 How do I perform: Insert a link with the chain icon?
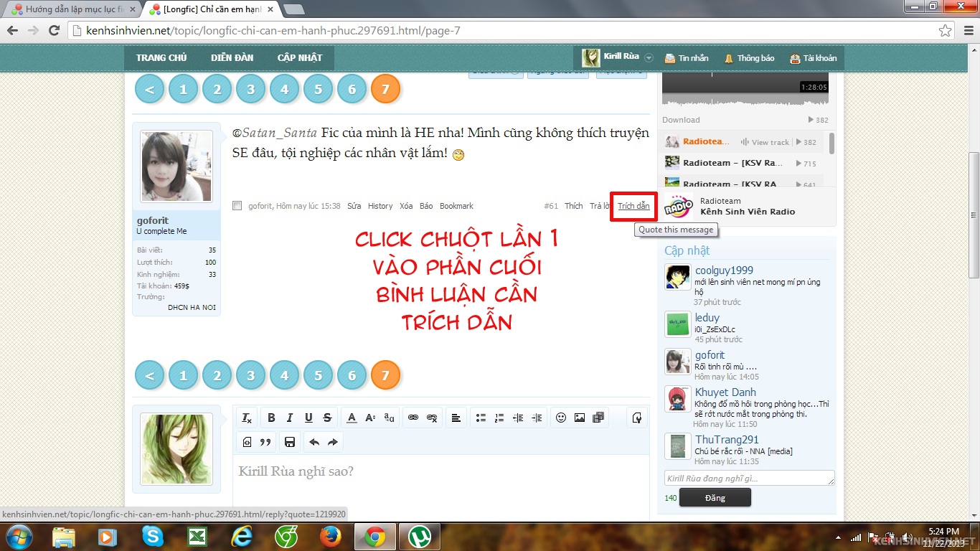(413, 418)
